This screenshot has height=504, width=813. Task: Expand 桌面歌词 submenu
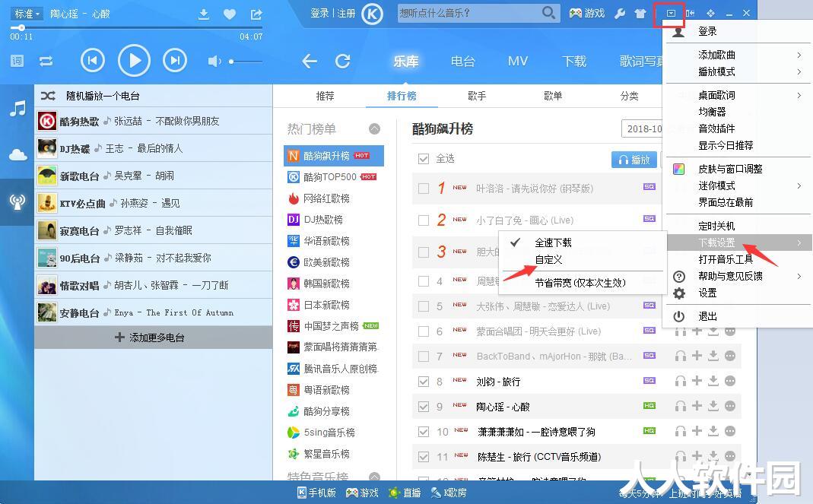[x=738, y=95]
